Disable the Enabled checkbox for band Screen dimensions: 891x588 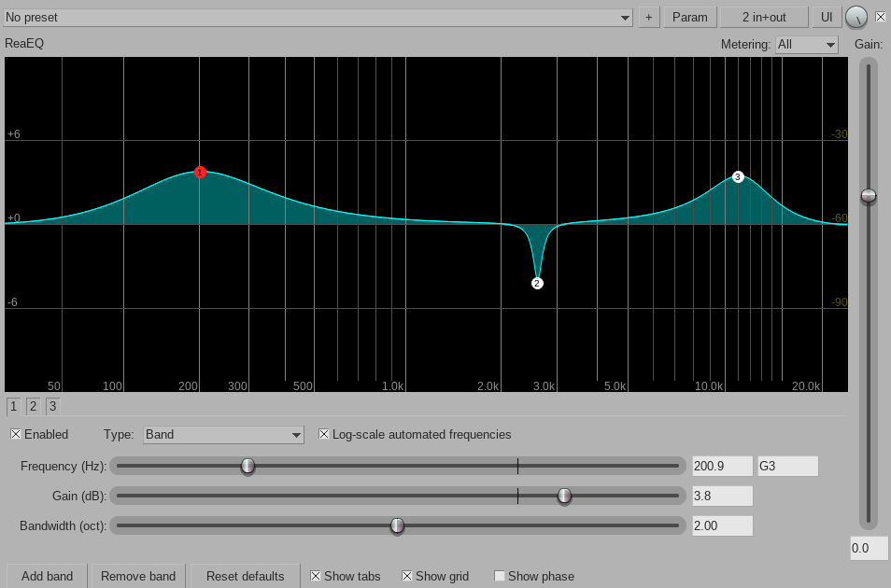pos(16,434)
